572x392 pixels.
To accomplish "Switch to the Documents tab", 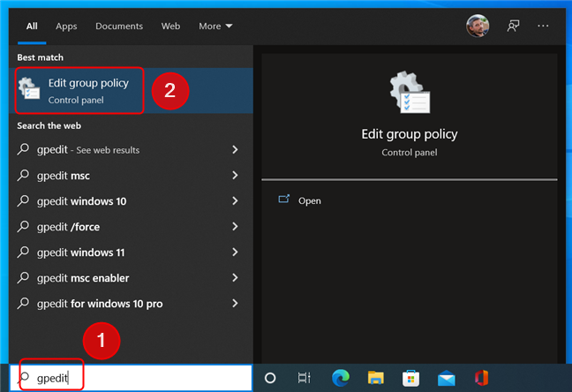I will (x=119, y=26).
